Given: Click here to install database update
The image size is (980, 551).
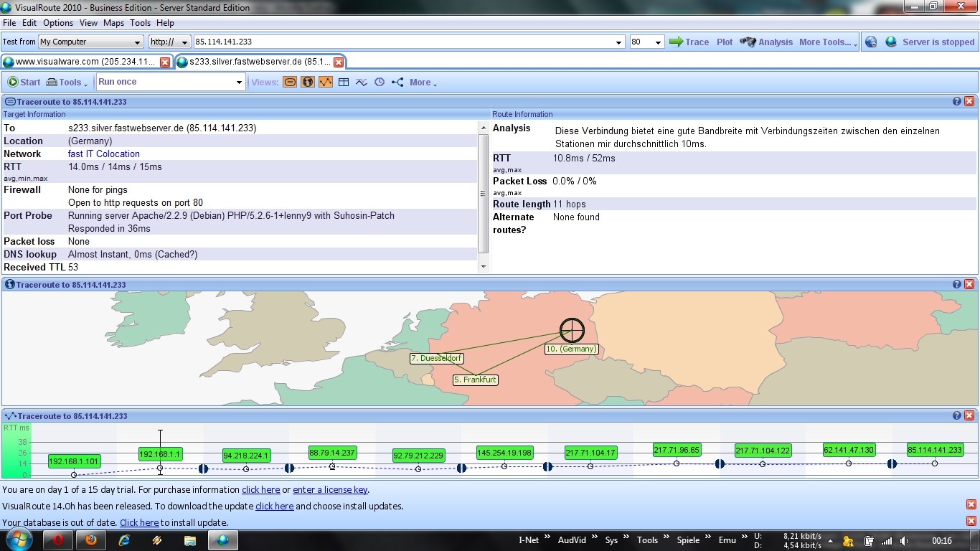Looking at the screenshot, I should 139,523.
